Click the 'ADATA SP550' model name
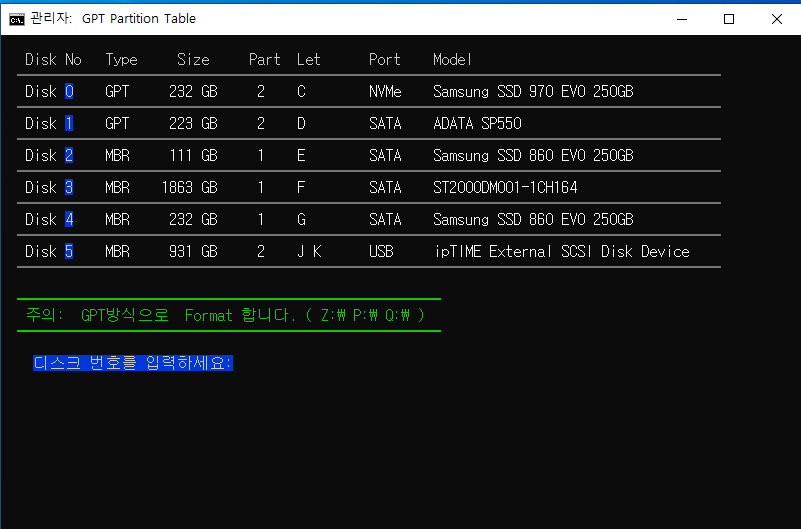This screenshot has width=801, height=529. click(477, 124)
